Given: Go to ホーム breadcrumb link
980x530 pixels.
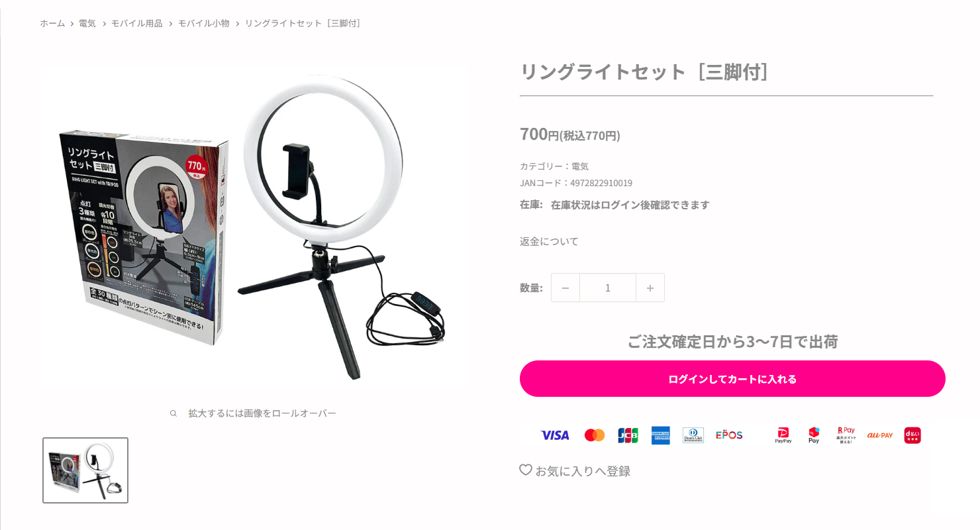Looking at the screenshot, I should click(52, 23).
